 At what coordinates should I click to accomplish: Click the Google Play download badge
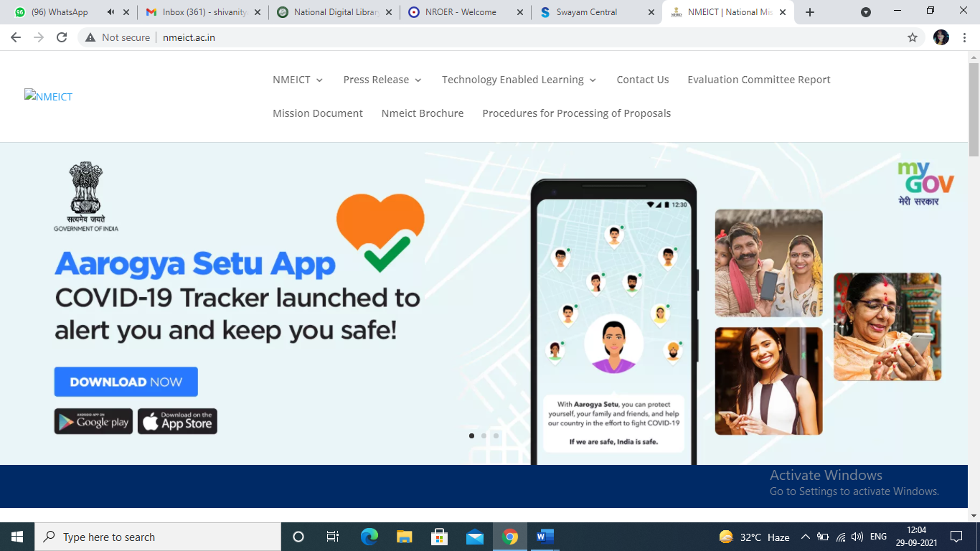point(93,422)
